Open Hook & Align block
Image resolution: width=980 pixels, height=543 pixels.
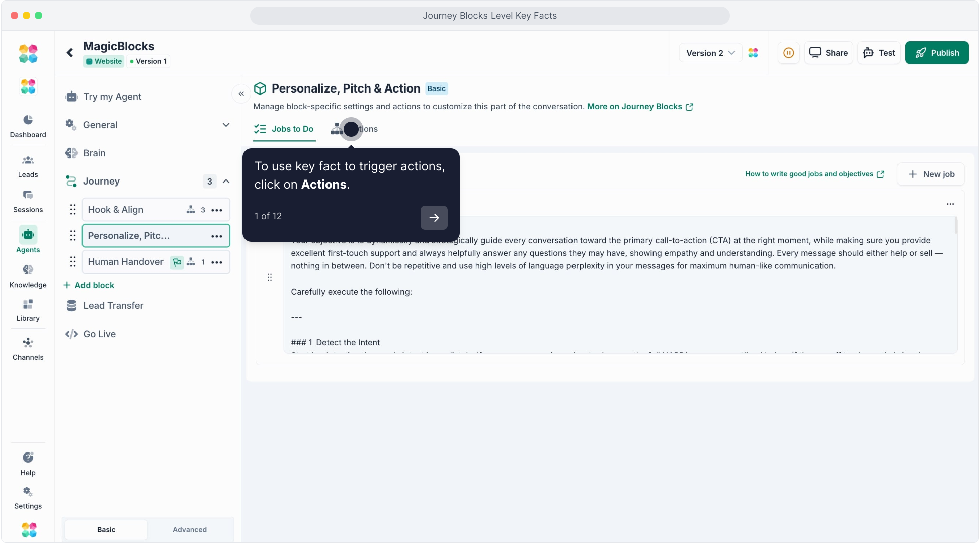click(x=131, y=210)
